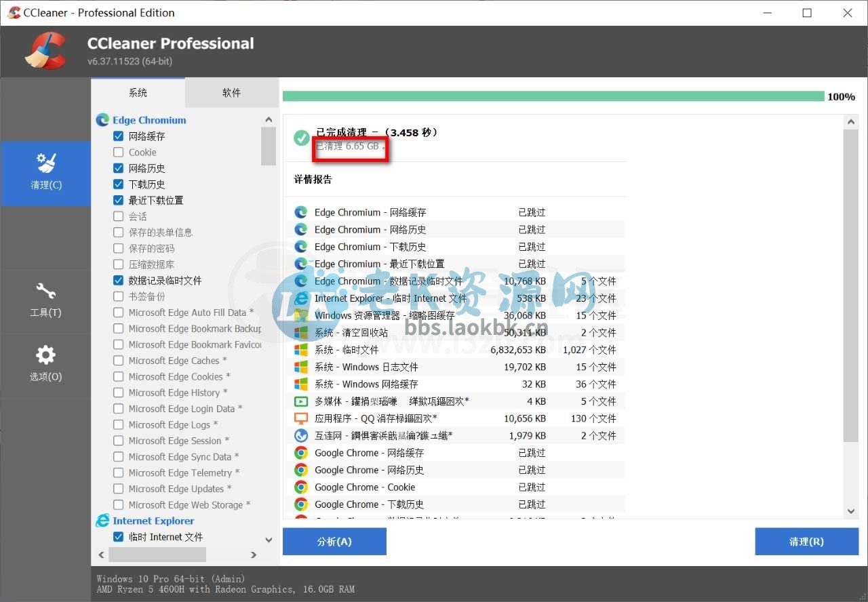The image size is (868, 602).
Task: Uncheck the 网络历史 checkbox
Action: tap(118, 168)
